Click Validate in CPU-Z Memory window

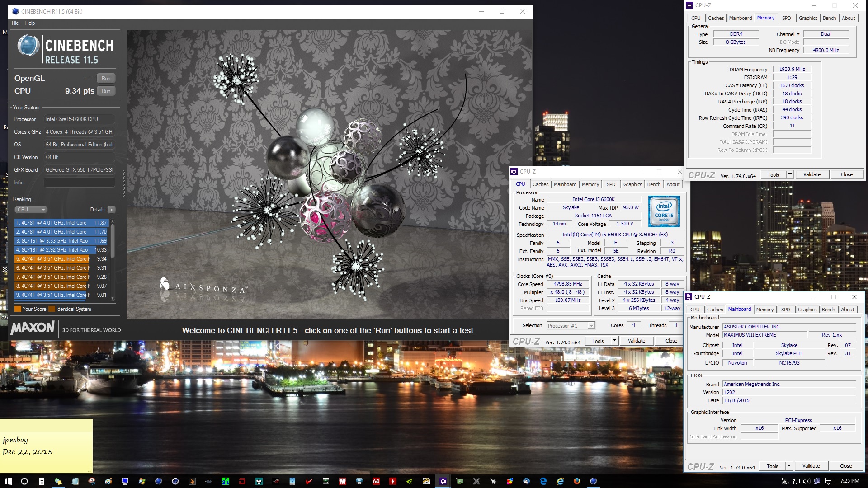tap(811, 174)
